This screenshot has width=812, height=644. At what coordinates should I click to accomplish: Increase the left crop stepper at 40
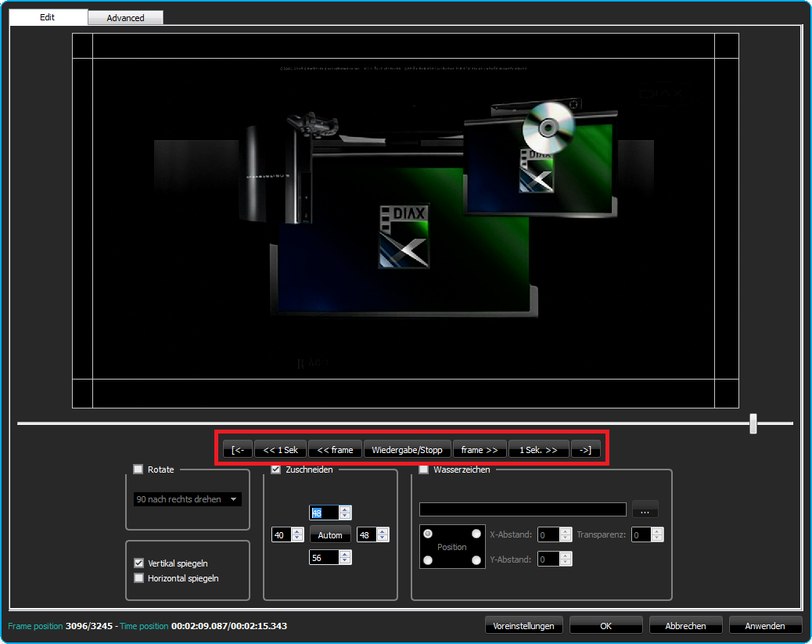pos(297,531)
